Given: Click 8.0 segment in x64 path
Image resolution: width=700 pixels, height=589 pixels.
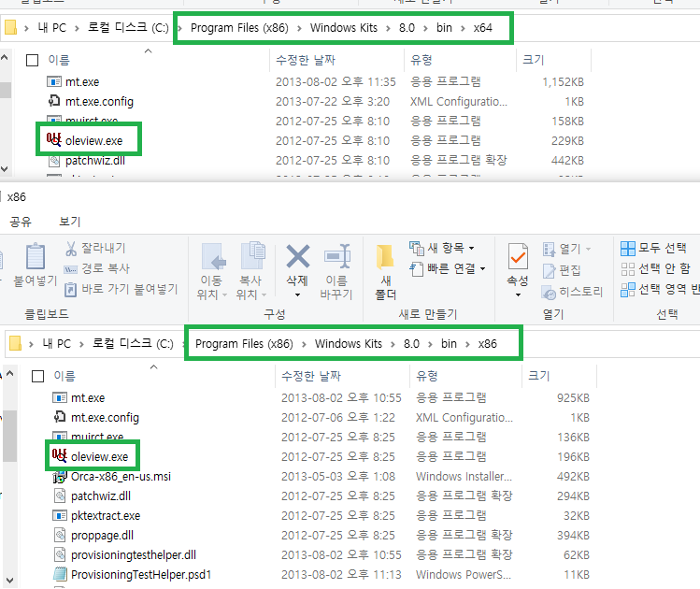Looking at the screenshot, I should pos(407,28).
